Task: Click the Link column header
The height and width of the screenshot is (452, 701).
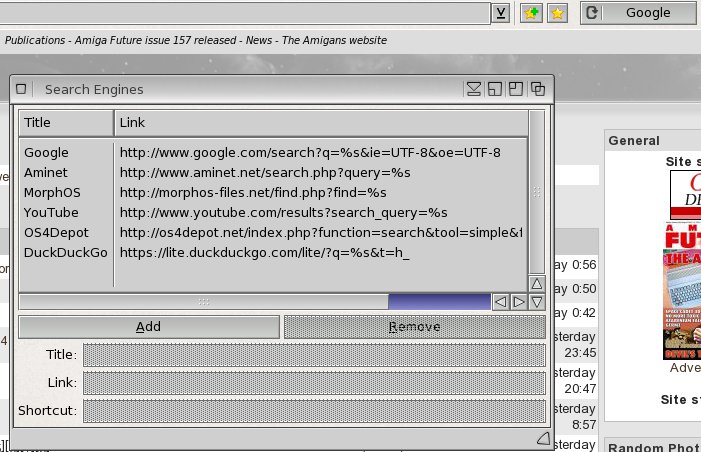Action: click(321, 123)
